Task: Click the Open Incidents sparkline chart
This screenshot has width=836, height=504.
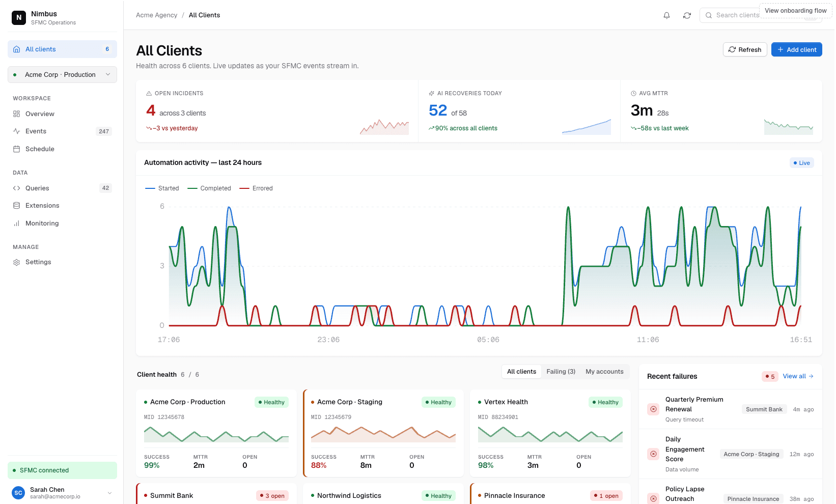Action: [x=384, y=127]
